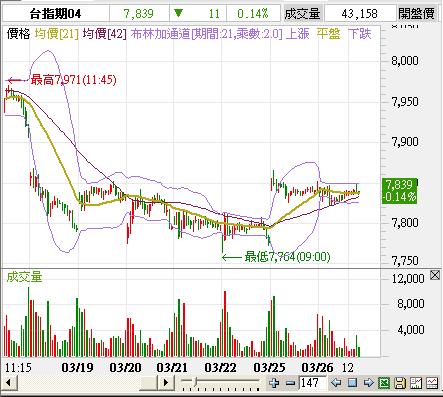
Task: Click the 03/19 date label
Action: [x=77, y=368]
